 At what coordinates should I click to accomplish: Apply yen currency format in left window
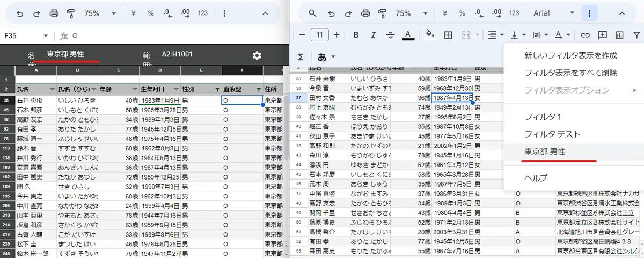pyautogui.click(x=133, y=13)
